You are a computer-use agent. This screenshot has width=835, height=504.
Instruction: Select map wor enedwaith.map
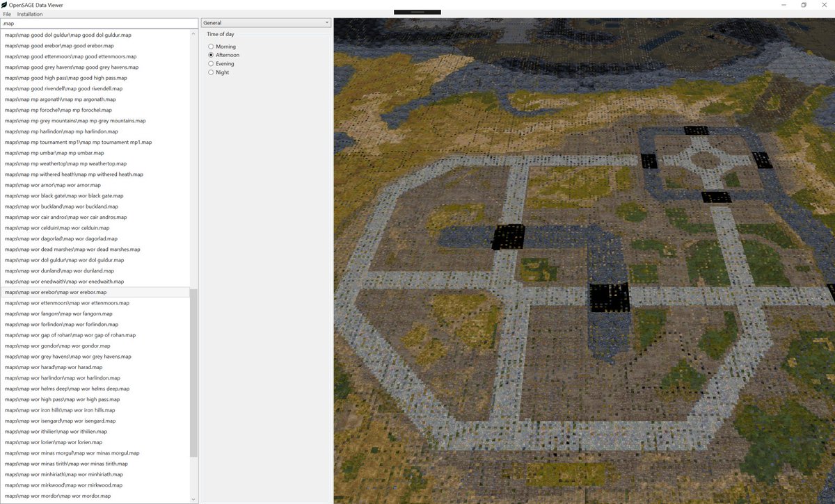[x=95, y=282]
